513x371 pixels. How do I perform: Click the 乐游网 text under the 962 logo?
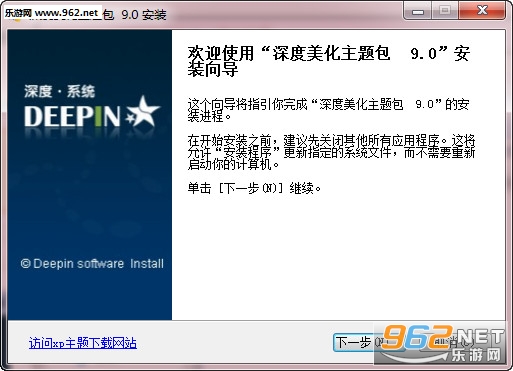(x=476, y=355)
